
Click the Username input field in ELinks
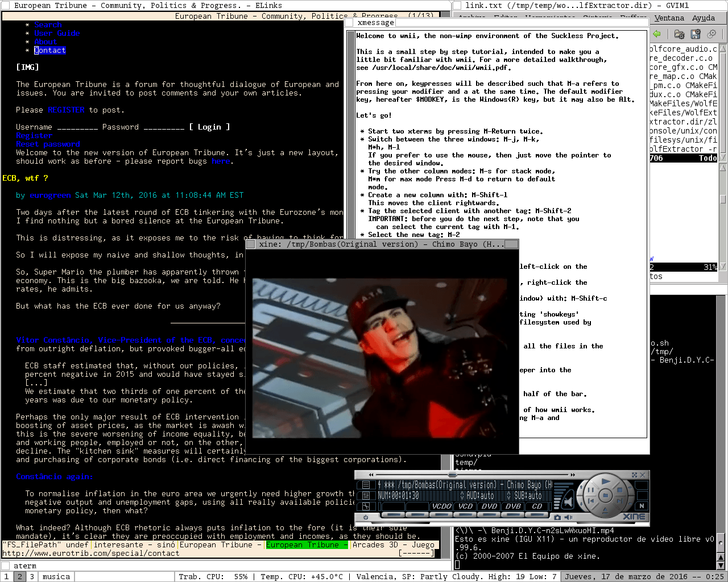pyautogui.click(x=77, y=127)
